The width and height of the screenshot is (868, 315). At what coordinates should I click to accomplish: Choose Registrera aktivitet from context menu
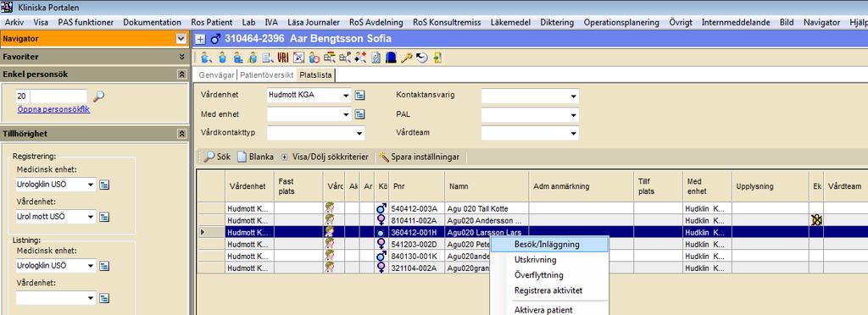[x=549, y=290]
